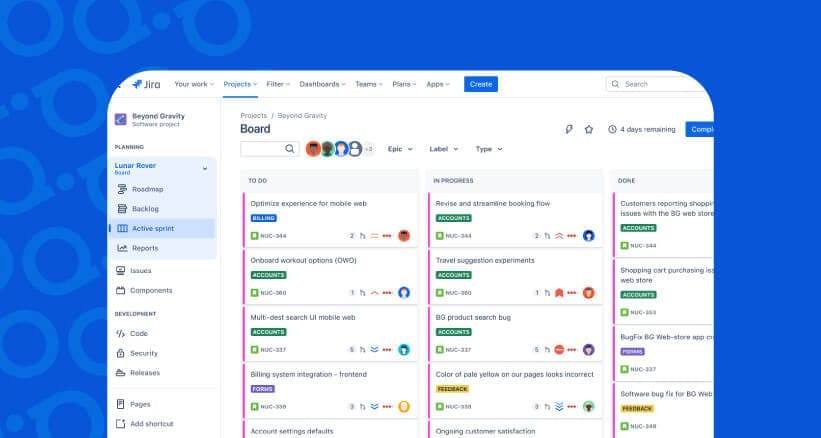Click the blue Create button

pos(480,84)
